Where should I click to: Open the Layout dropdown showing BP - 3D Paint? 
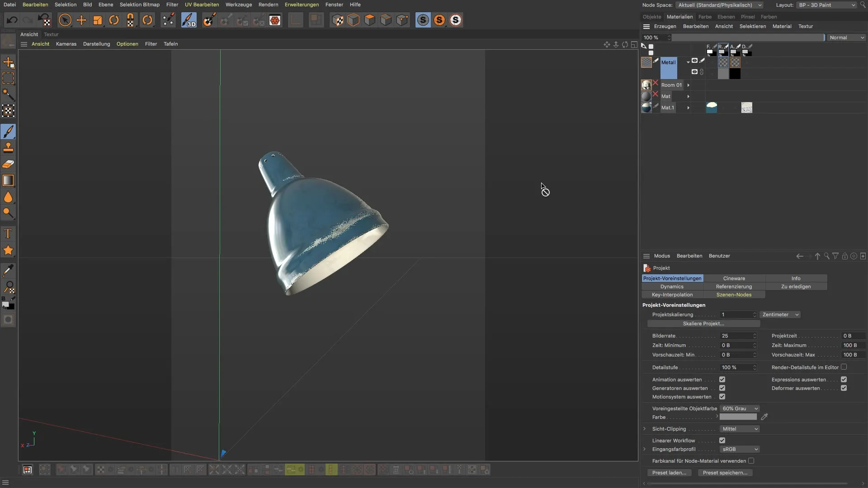pyautogui.click(x=826, y=5)
